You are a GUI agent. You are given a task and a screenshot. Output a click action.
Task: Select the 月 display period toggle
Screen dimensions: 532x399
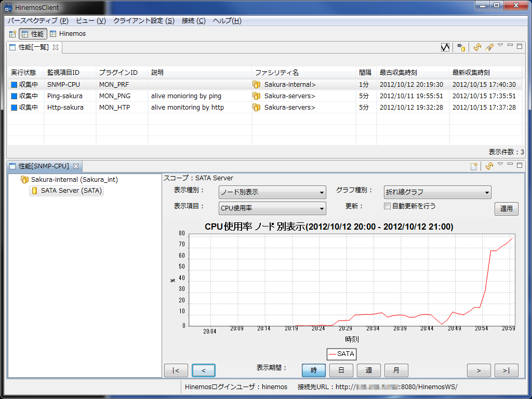click(396, 370)
